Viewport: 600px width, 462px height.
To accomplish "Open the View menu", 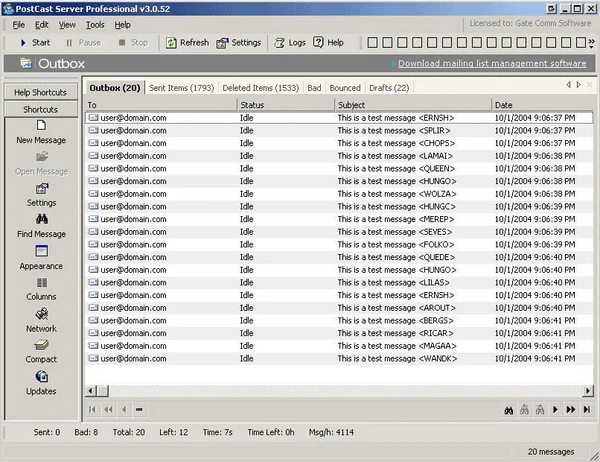I will pyautogui.click(x=67, y=25).
